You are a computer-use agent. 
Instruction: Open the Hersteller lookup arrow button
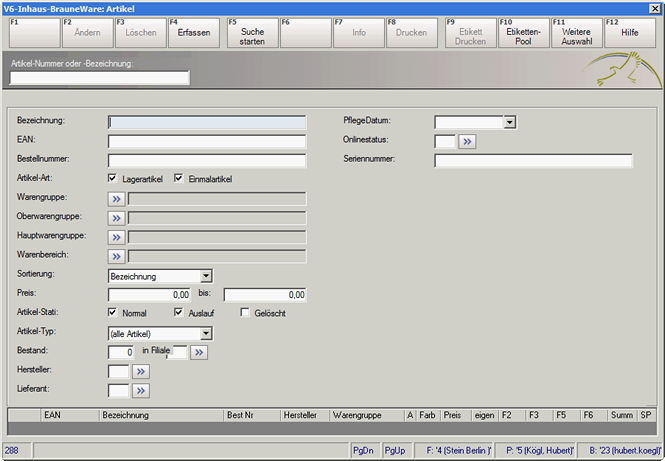click(141, 371)
